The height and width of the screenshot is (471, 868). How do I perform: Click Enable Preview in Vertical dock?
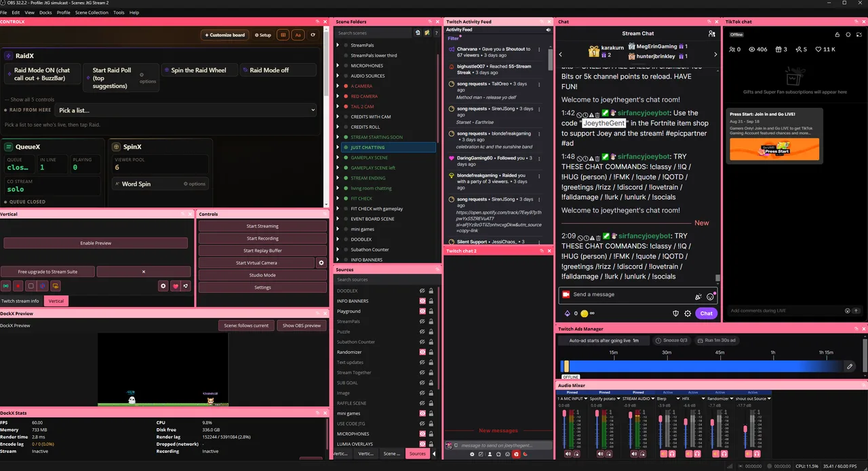[x=96, y=243]
